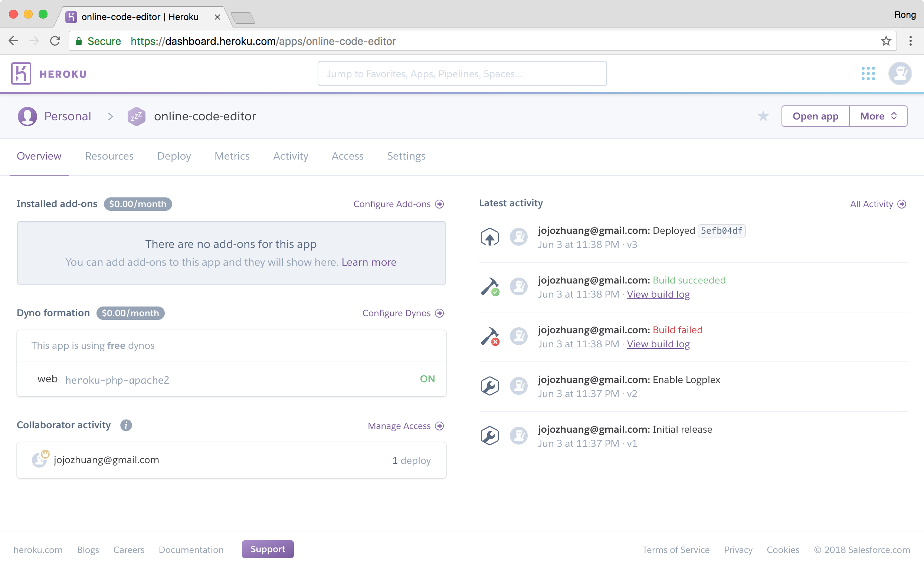
Task: Open the Documentation footer link
Action: 191,550
